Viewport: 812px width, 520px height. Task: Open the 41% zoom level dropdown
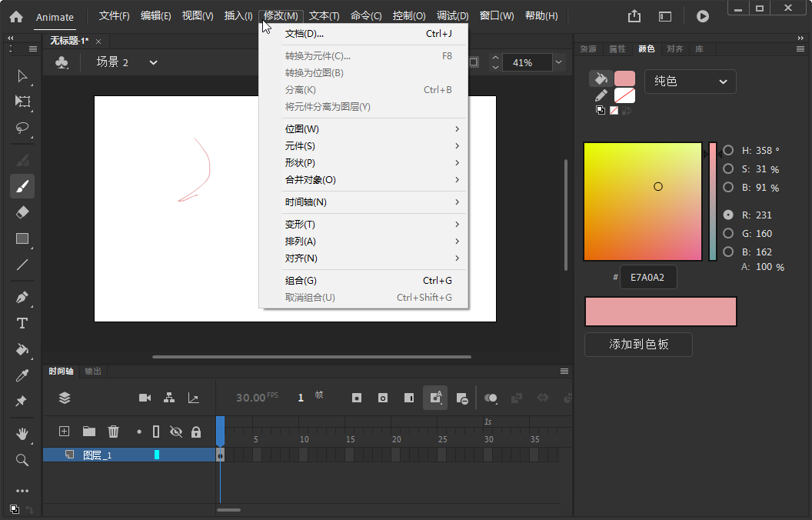click(x=558, y=62)
